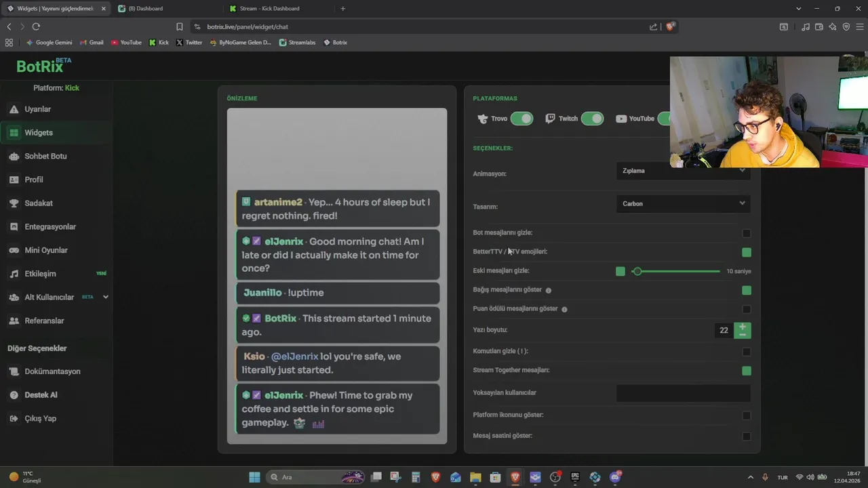This screenshot has height=488, width=868.
Task: Click the Yoksayılan kullanıcılar input field
Action: (x=683, y=393)
